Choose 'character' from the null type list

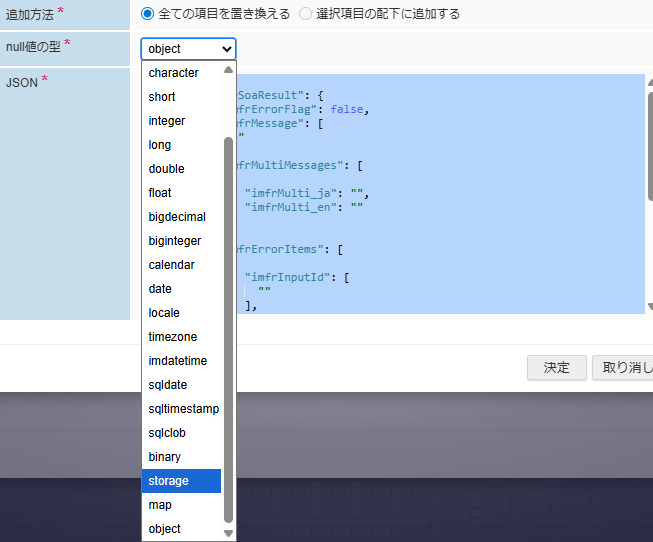pyautogui.click(x=180, y=73)
